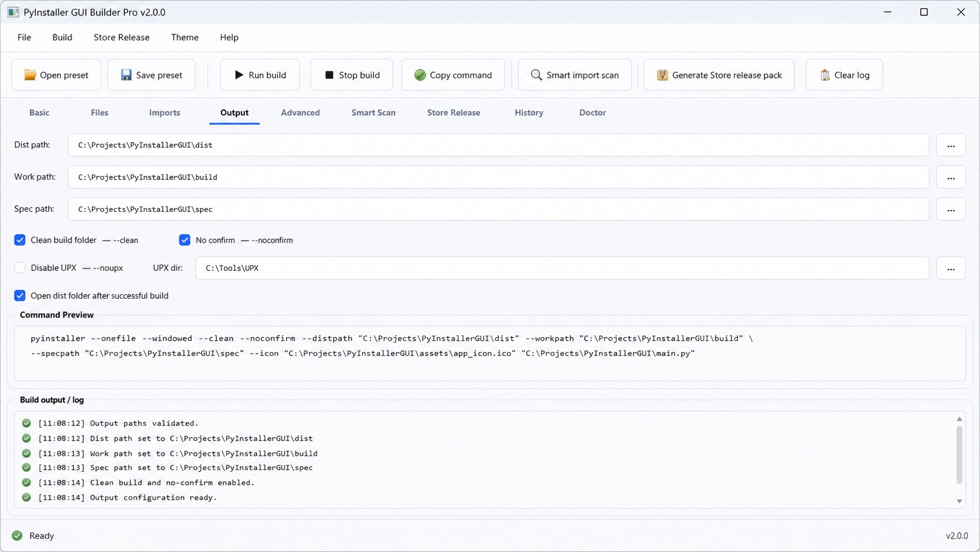Open the Build menu
The width and height of the screenshot is (980, 552).
pos(62,38)
